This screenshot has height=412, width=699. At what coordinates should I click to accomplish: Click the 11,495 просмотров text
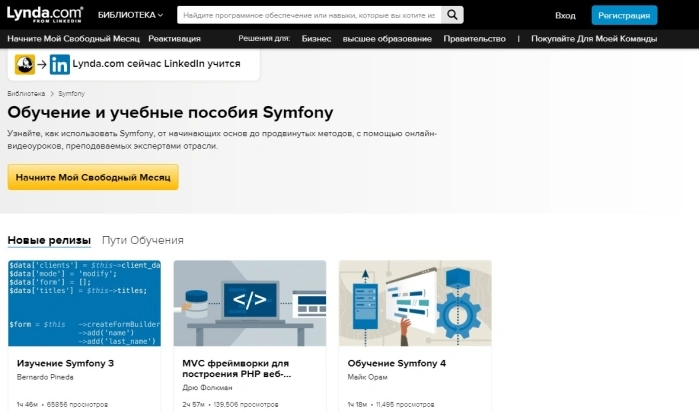tap(405, 404)
